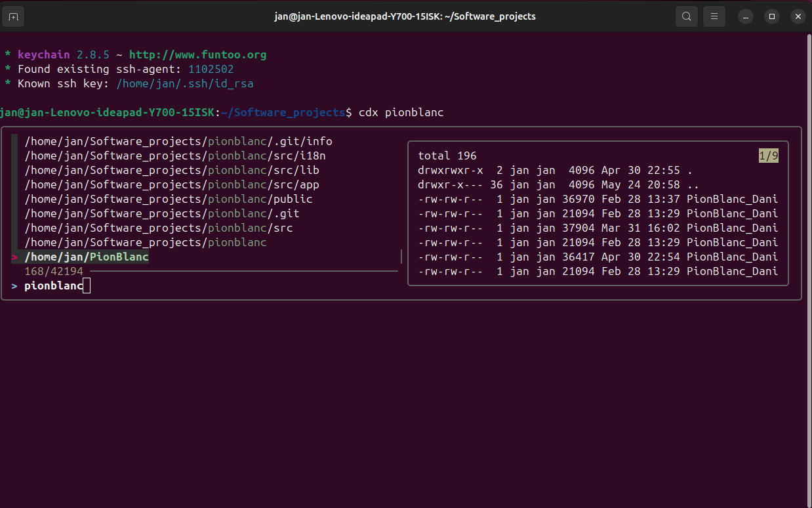Click the preview row dated Apr 30 22:55
Screen dimensions: 812x508
(x=556, y=170)
